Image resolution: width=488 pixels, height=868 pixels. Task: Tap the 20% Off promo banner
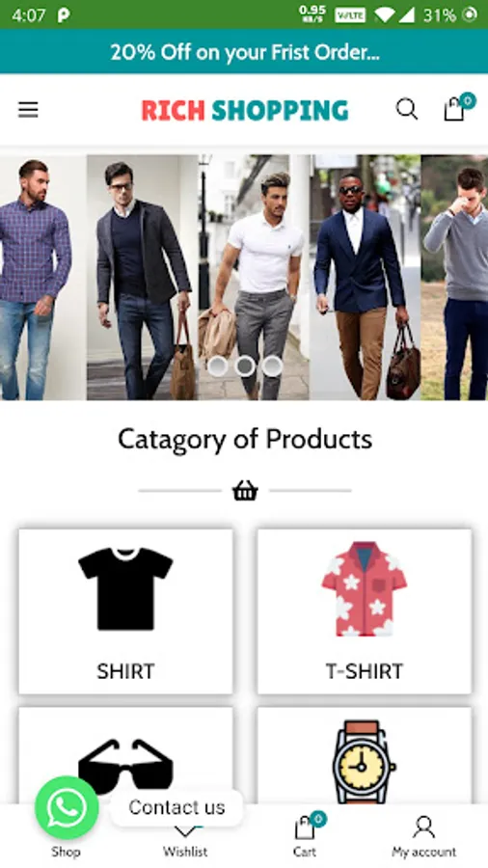[x=244, y=52]
